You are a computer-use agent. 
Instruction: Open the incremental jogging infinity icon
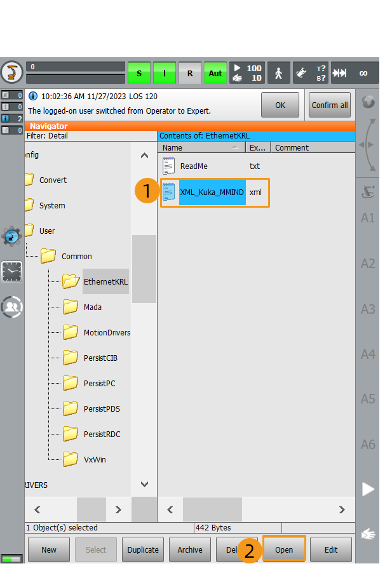[x=355, y=73]
